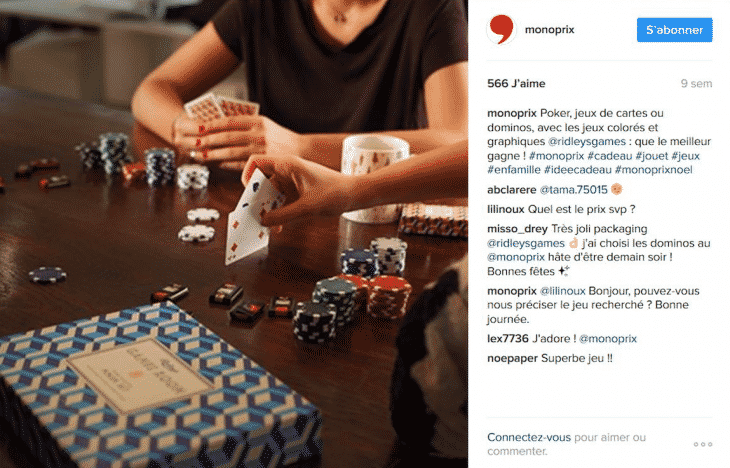Open the #monoprixnoel hashtag
This screenshot has width=730, height=468.
click(654, 170)
